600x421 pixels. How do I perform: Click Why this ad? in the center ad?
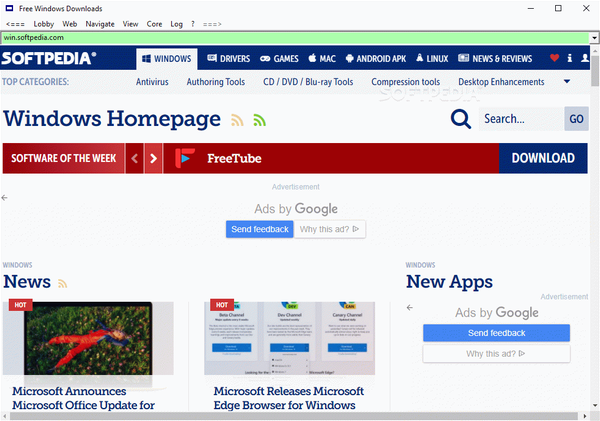(329, 229)
